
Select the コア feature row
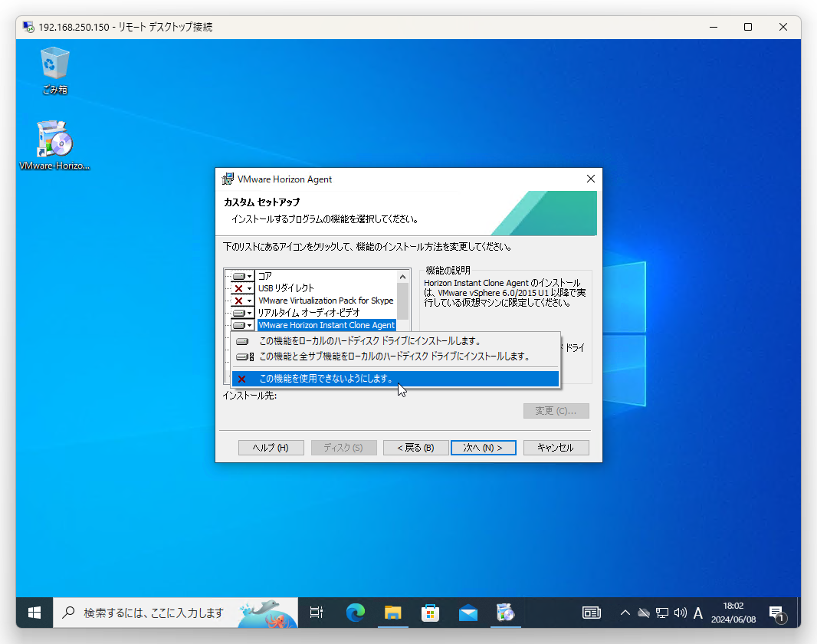[264, 276]
